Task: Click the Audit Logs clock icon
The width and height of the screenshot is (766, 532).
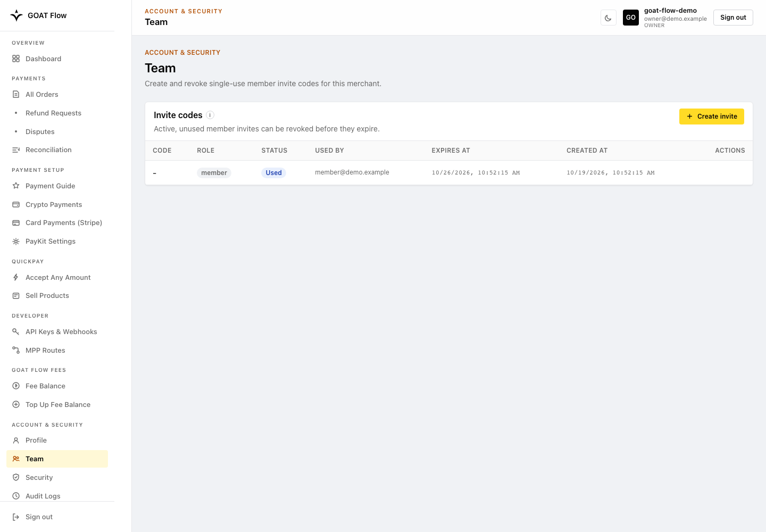Action: point(16,496)
